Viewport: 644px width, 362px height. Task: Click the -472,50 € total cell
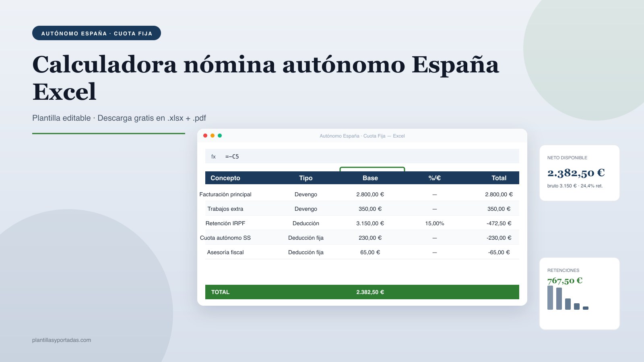(499, 223)
